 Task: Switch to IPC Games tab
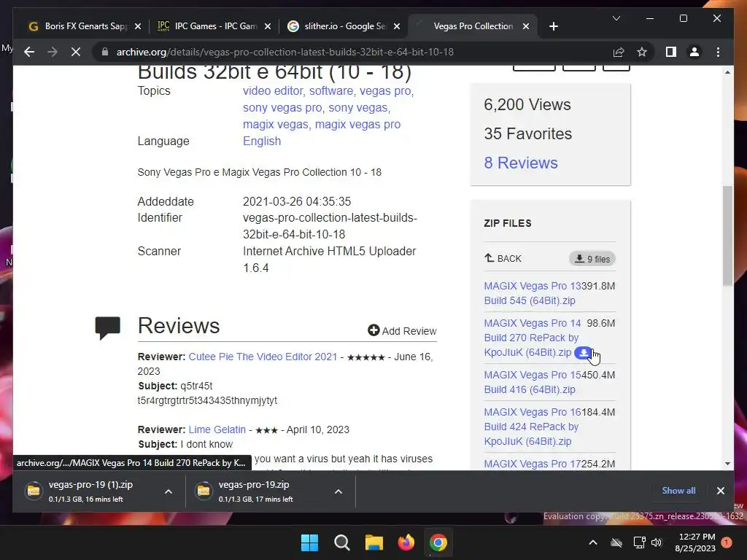coord(214,26)
